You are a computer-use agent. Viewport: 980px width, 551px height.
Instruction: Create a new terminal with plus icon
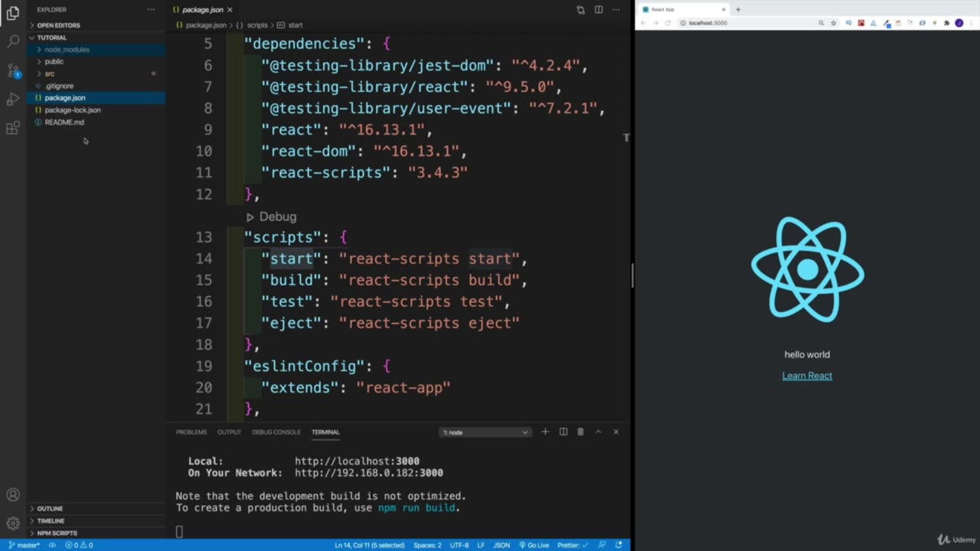[545, 432]
